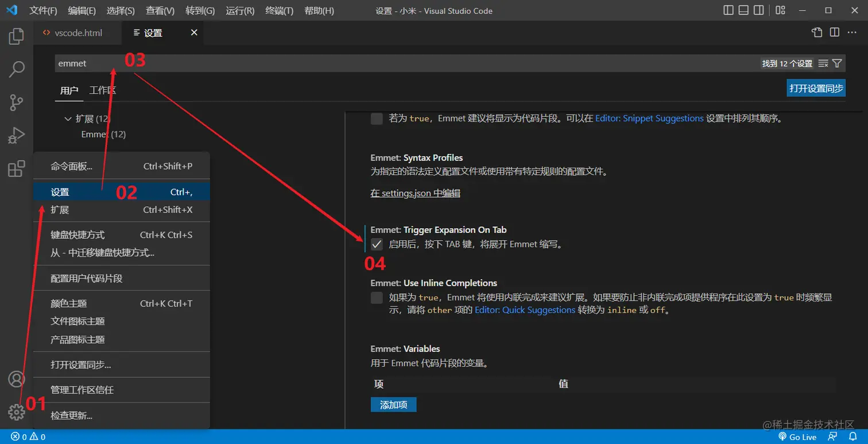
Task: Click 在 settings.json 中编辑 link
Action: click(416, 194)
